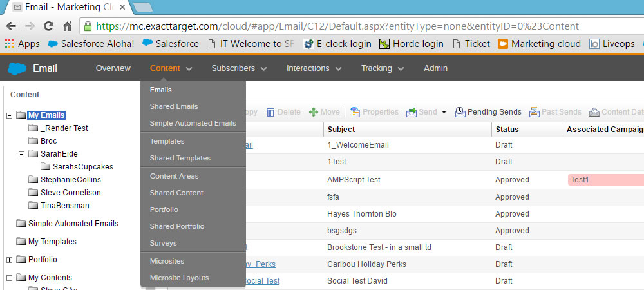The image size is (644, 290).
Task: Open the E-clock login bookmark
Action: point(337,44)
